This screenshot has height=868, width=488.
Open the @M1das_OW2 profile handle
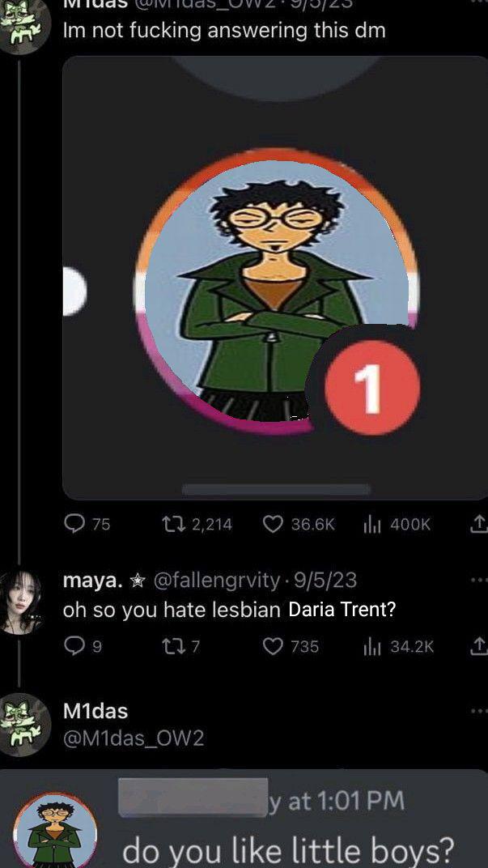[134, 738]
